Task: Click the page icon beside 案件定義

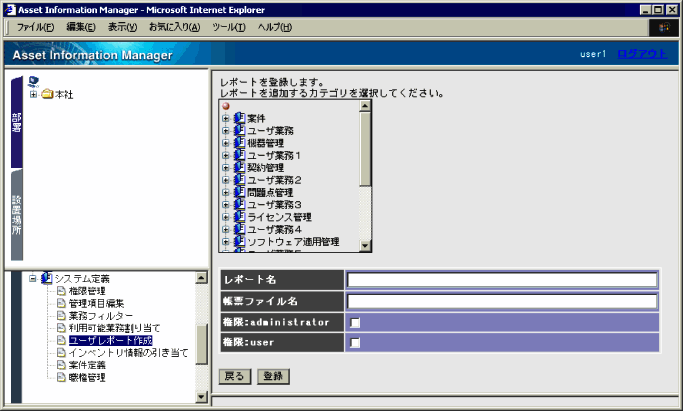Action: (x=61, y=365)
